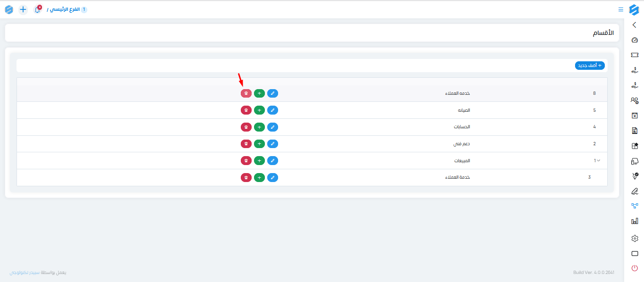Open the calendar with X sidebar icon
The width and height of the screenshot is (644, 282).
click(x=635, y=116)
